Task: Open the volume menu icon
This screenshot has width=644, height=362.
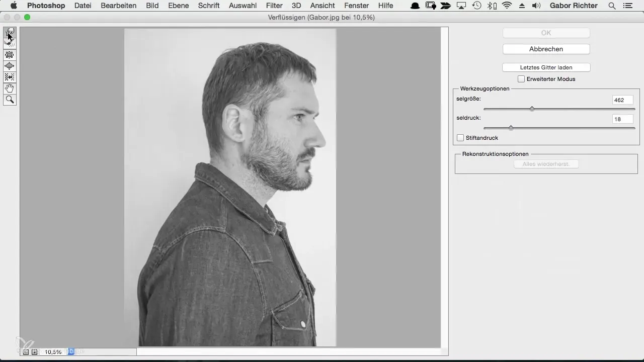Action: (x=536, y=6)
